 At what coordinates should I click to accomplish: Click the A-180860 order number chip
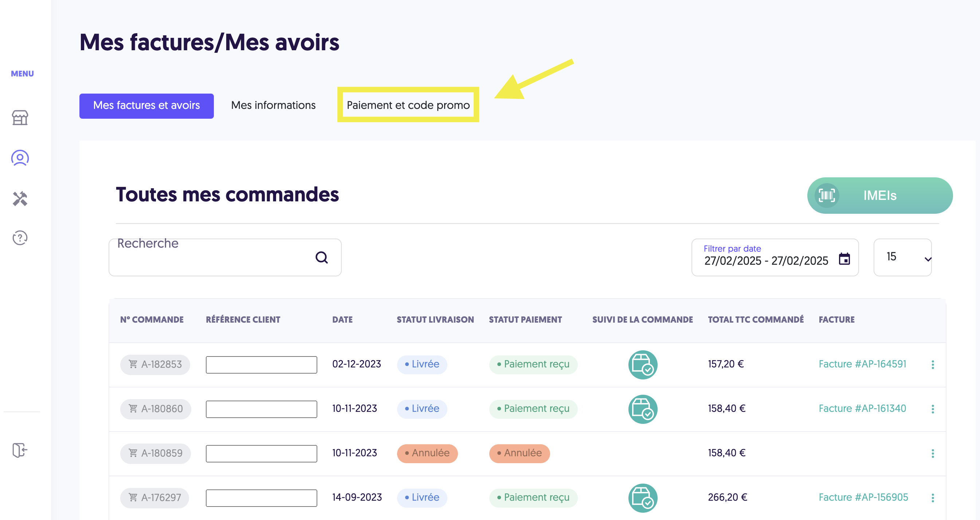click(x=156, y=409)
